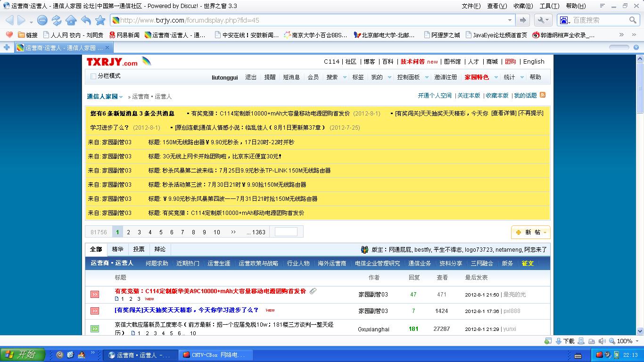Click the page number jump input box

(286, 232)
